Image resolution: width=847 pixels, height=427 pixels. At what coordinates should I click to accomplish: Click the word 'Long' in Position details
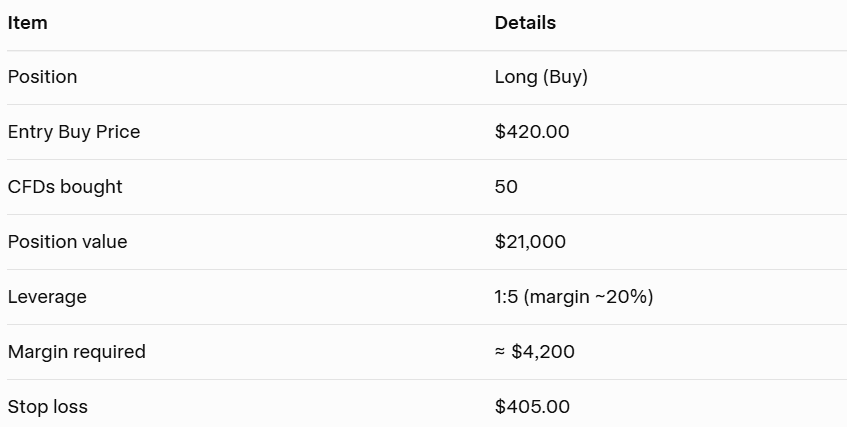click(516, 77)
